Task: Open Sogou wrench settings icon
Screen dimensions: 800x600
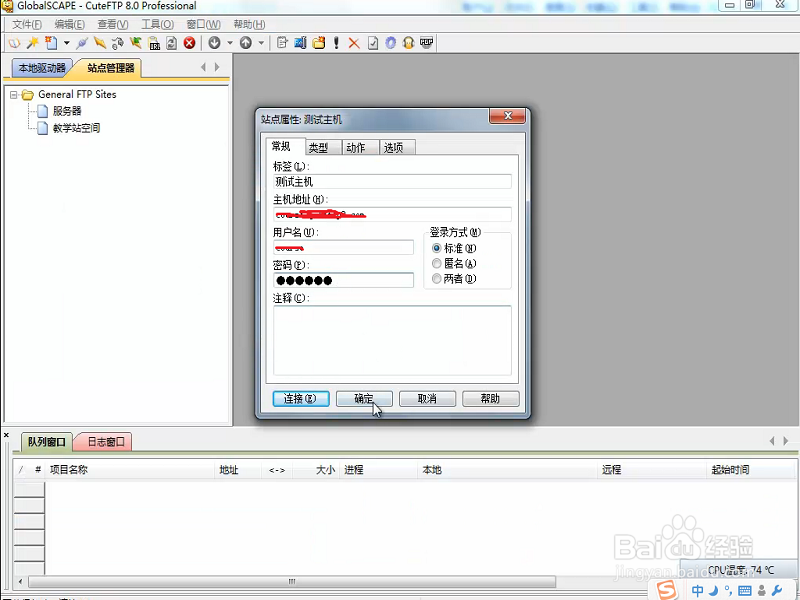Action: 778,591
